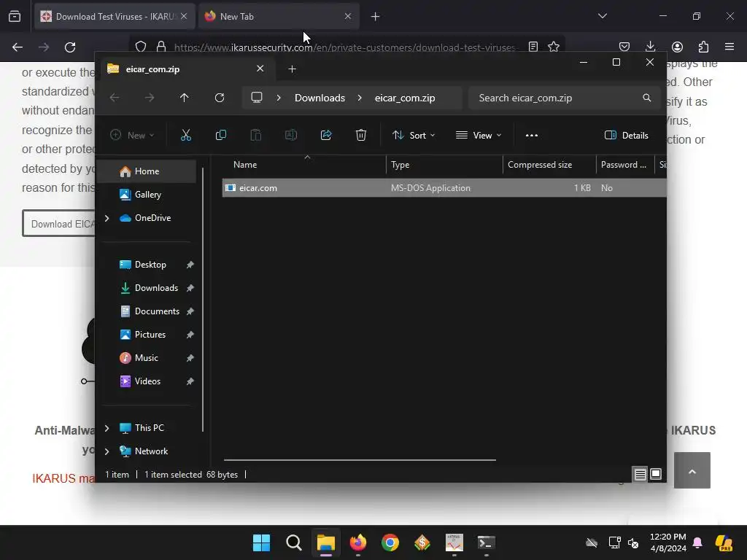Go back in the Firefox browser

18,47
